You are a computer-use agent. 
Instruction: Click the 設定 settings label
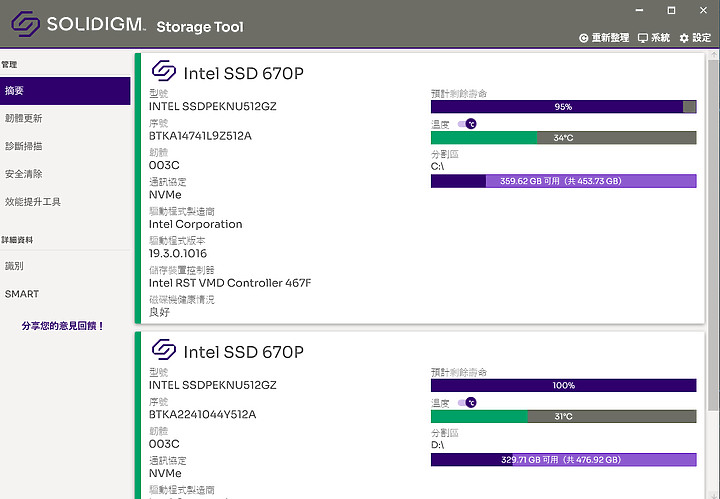coord(702,38)
